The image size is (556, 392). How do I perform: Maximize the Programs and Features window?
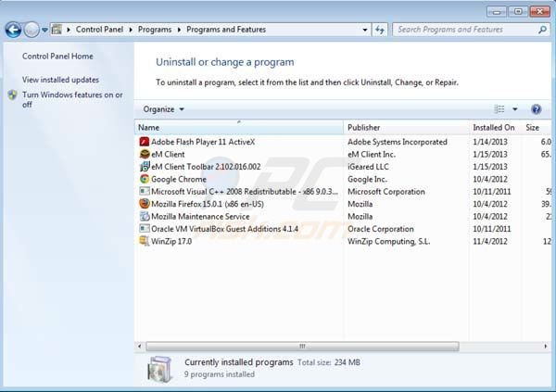click(518, 12)
